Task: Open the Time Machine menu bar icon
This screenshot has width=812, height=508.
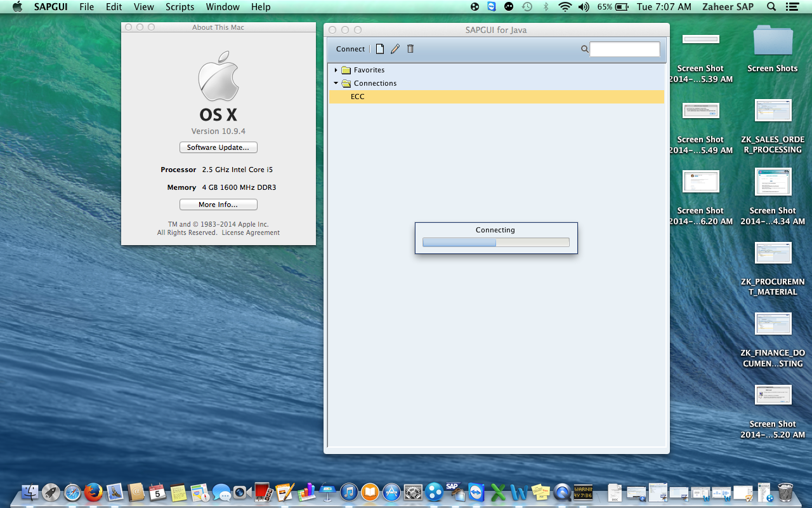Action: point(527,7)
